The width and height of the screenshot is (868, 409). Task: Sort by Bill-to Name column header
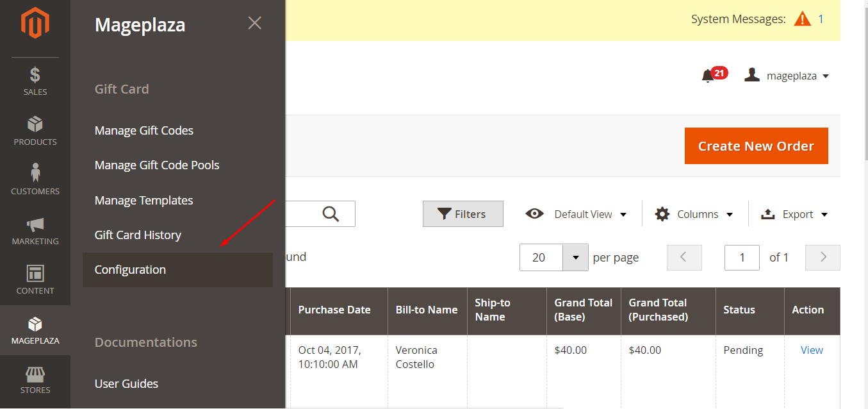[427, 310]
